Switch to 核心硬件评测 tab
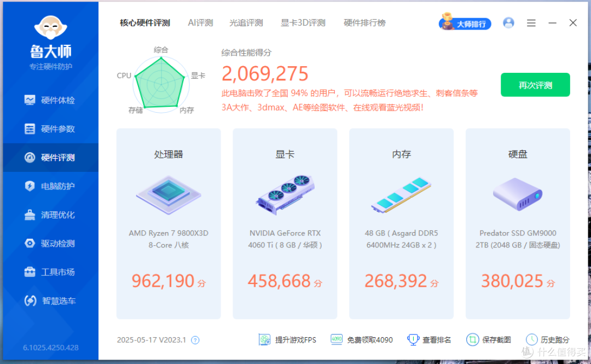Viewport: 591px width, 364px height. pyautogui.click(x=144, y=23)
